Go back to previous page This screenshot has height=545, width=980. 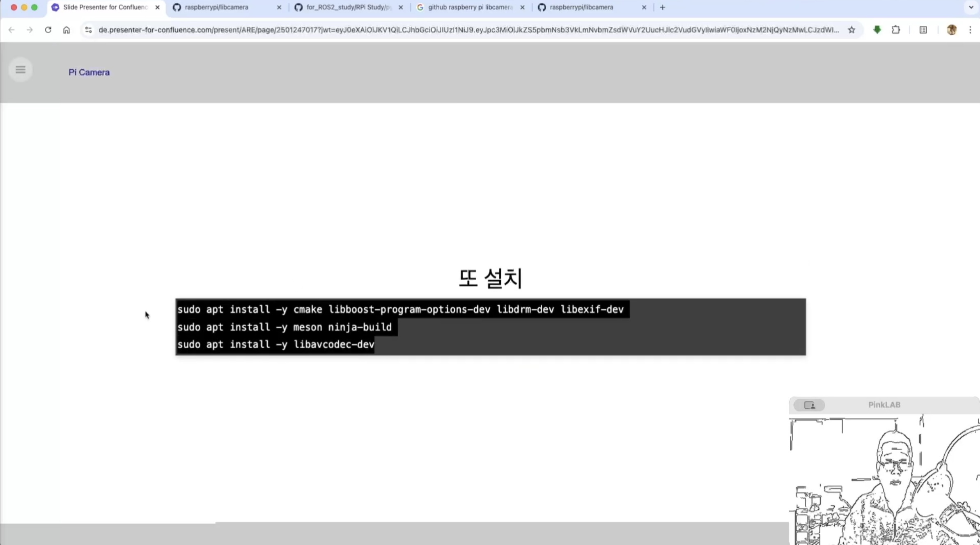[11, 30]
